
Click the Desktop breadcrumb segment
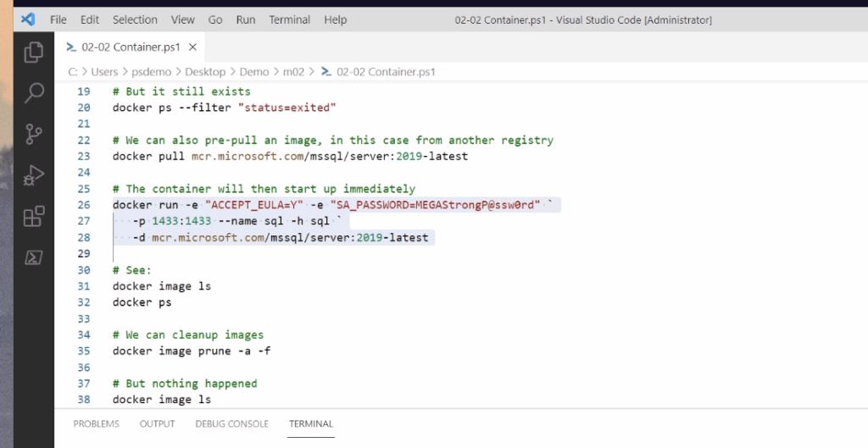pyautogui.click(x=205, y=71)
